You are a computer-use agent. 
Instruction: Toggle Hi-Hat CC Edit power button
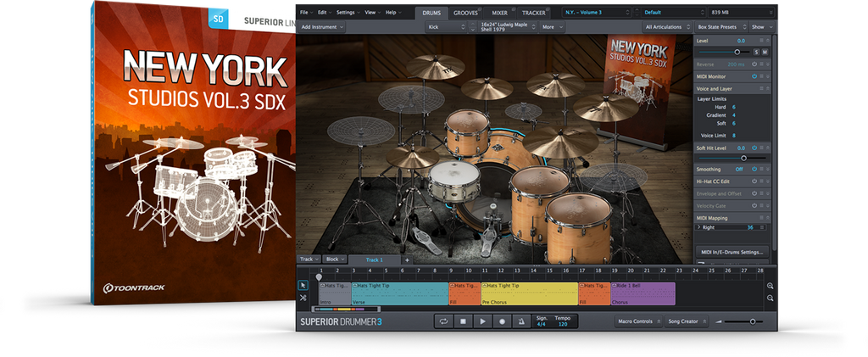pyautogui.click(x=754, y=181)
